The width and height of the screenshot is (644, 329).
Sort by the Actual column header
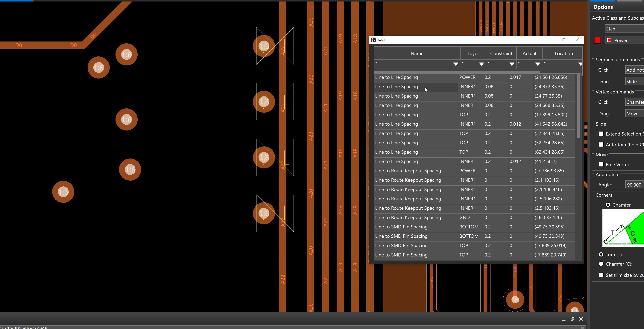pos(529,53)
